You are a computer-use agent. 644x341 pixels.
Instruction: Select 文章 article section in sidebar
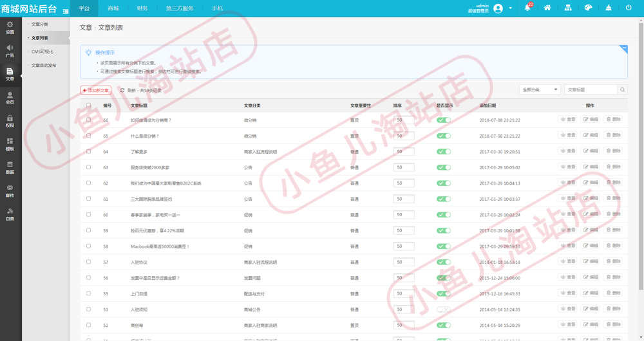click(10, 74)
